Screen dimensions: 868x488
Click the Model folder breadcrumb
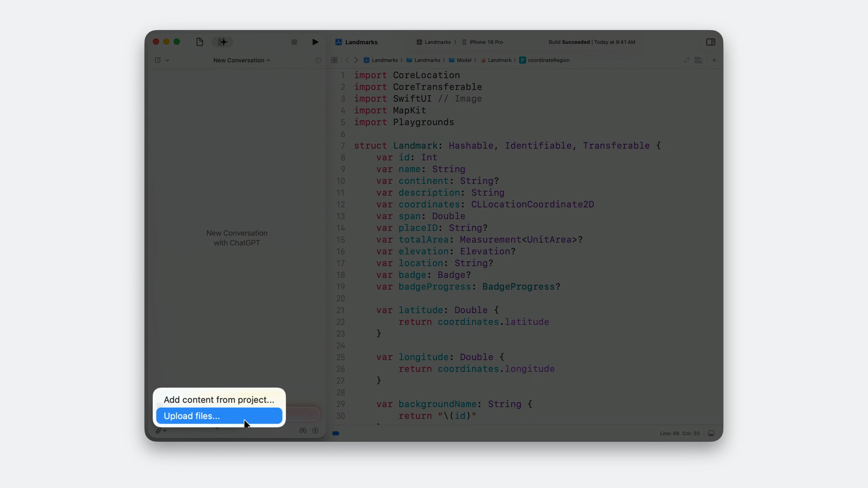coord(464,60)
